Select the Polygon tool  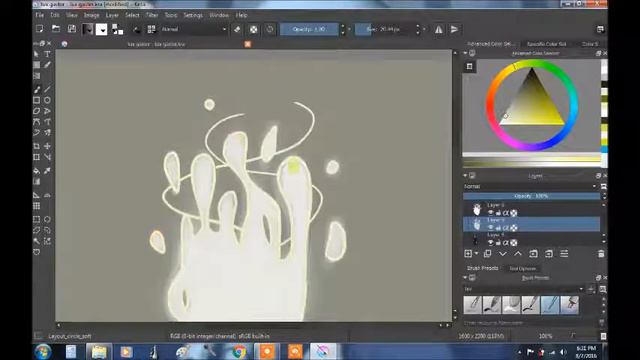coord(37,111)
